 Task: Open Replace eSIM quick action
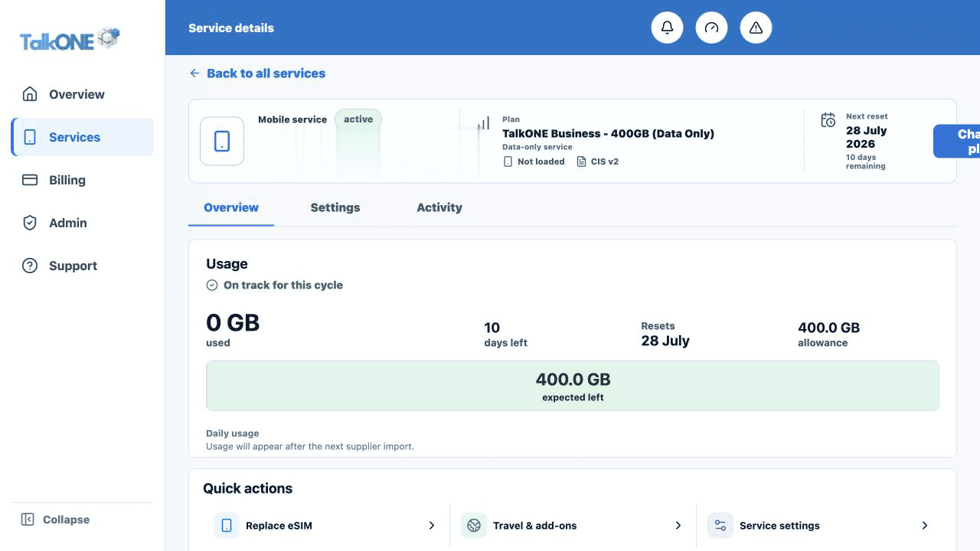tap(326, 526)
